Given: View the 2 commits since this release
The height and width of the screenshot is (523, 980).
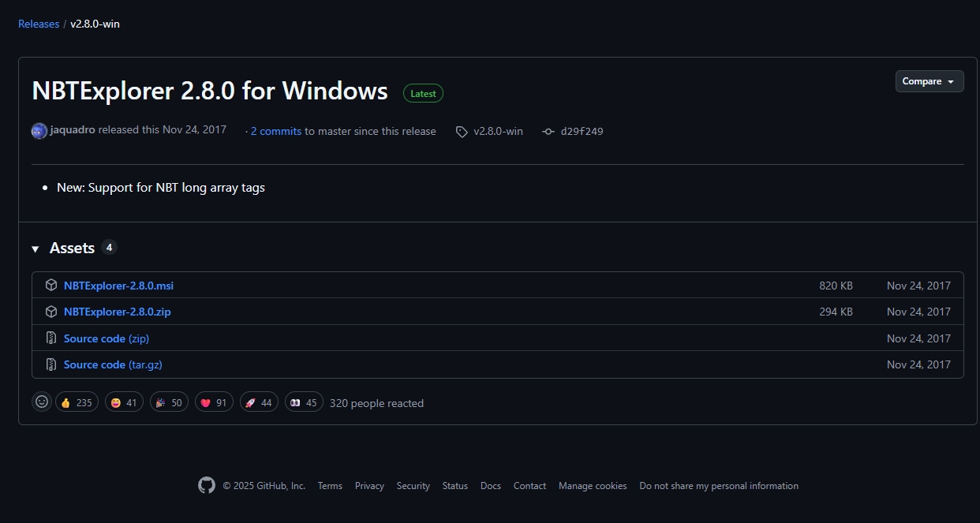Looking at the screenshot, I should pos(276,131).
